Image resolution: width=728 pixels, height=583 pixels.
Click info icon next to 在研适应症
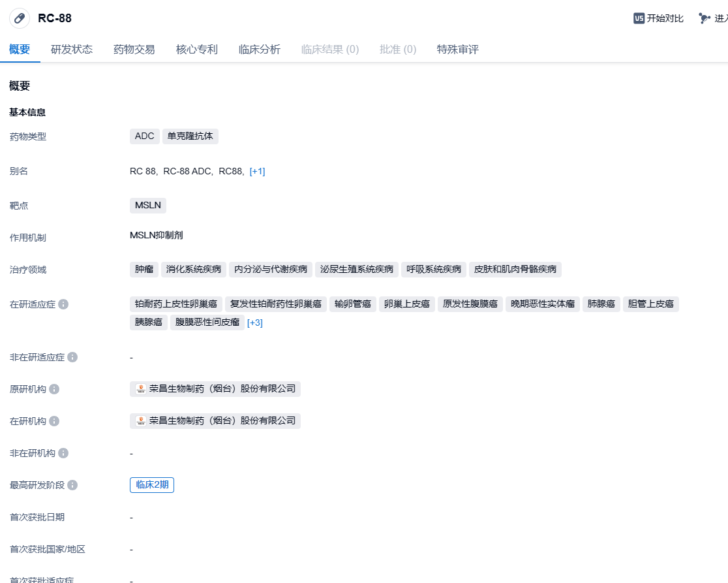63,304
